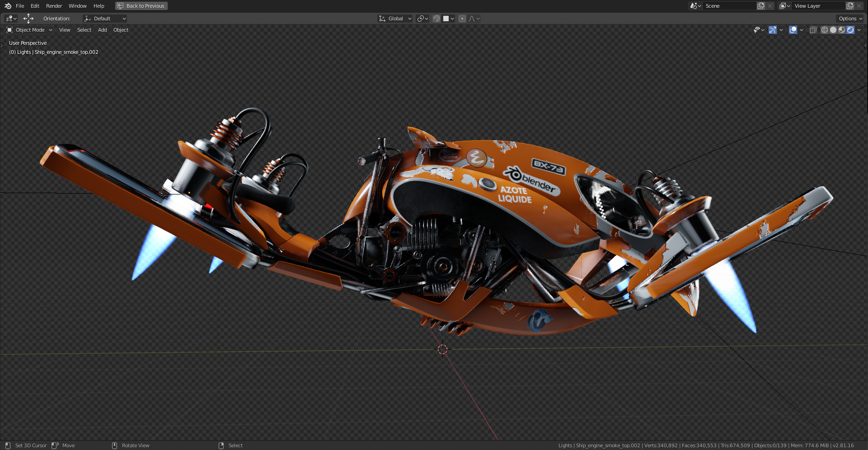Click the left mouse icon for Set 3D Cursor
Screen dimensions: 868x450
click(8, 445)
